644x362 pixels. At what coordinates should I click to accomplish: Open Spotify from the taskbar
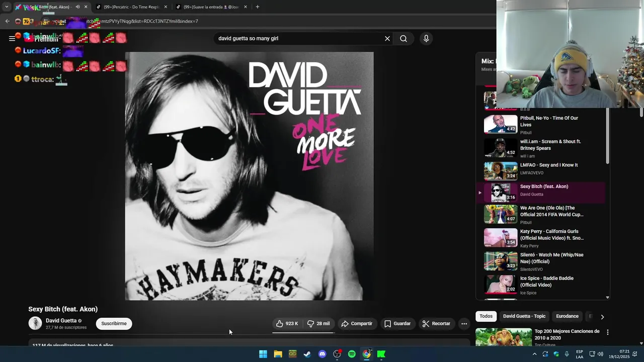click(352, 354)
